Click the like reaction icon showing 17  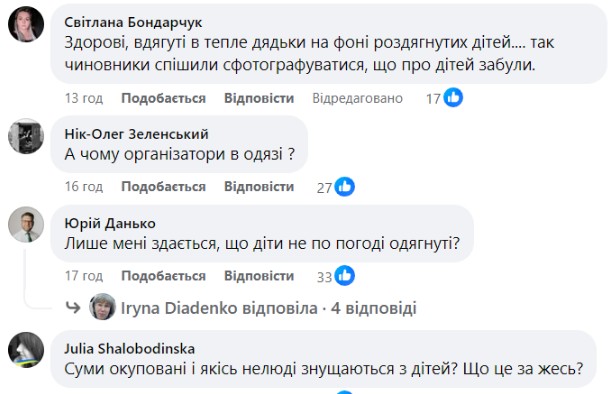point(453,97)
